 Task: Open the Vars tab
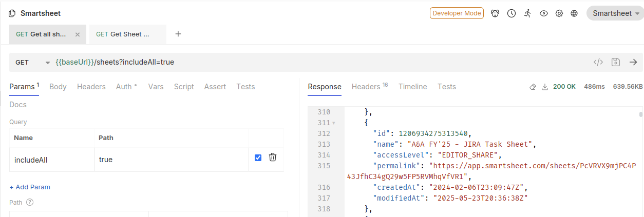coord(156,87)
